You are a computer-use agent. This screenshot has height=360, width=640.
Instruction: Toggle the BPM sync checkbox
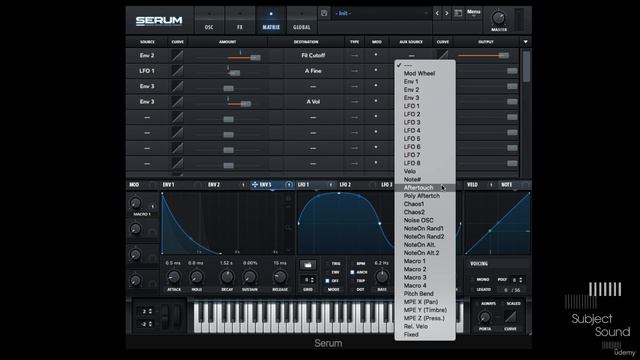[x=353, y=264]
